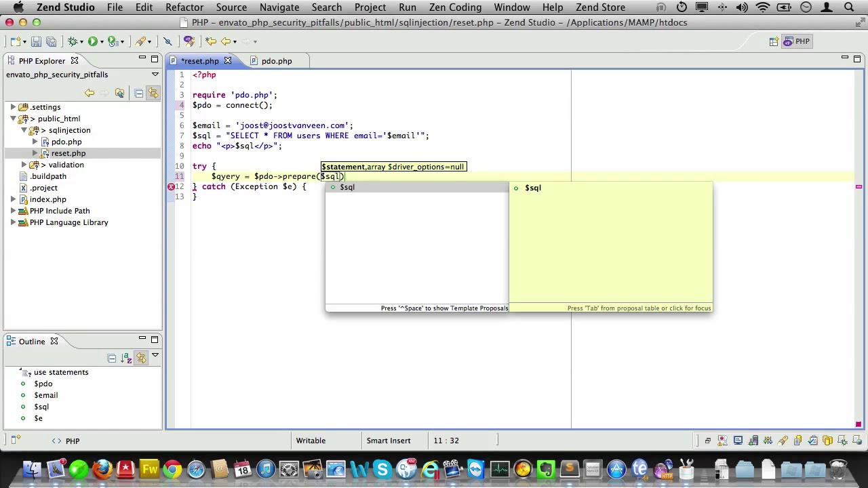Collapse the public_html folder
Image resolution: width=868 pixels, height=488 pixels.
click(13, 119)
